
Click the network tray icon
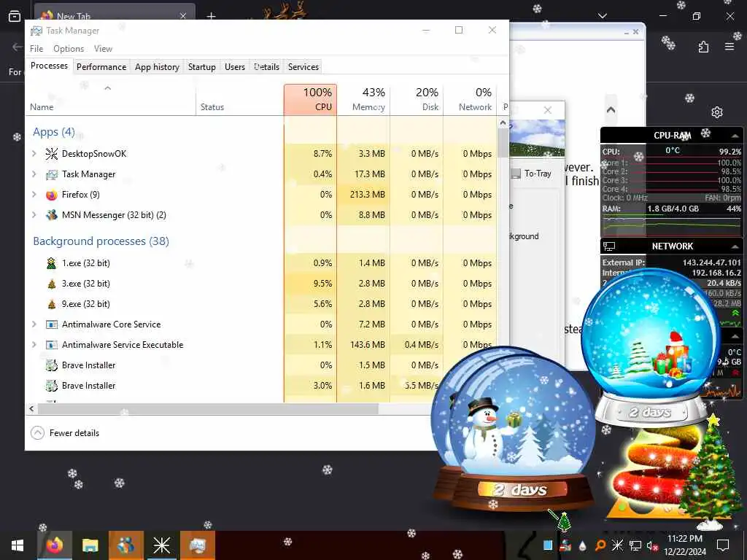point(635,545)
